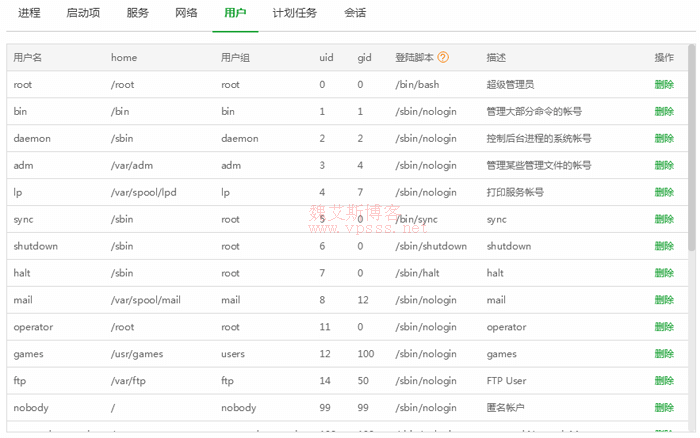Delete the shutdown user
This screenshot has height=438, width=700.
tap(664, 247)
